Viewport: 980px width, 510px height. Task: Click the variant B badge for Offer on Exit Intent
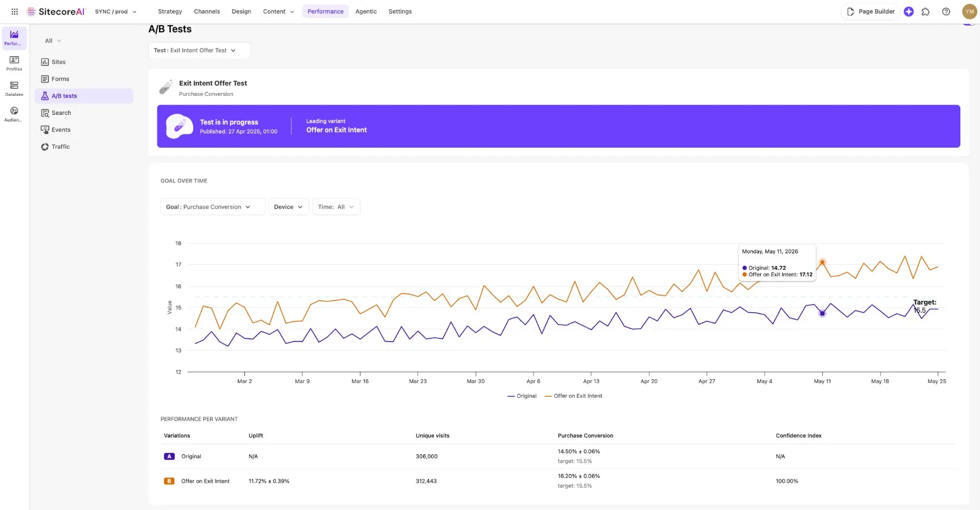(169, 481)
